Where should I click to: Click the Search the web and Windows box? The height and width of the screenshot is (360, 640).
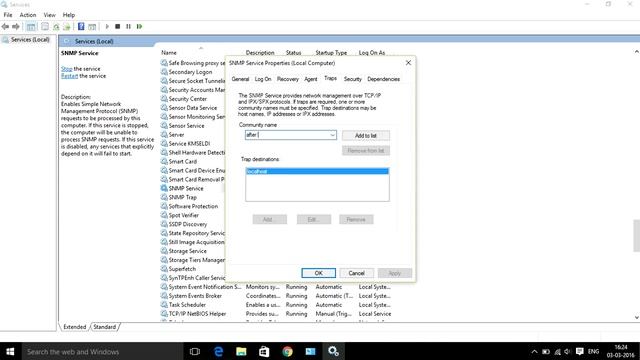point(102,351)
